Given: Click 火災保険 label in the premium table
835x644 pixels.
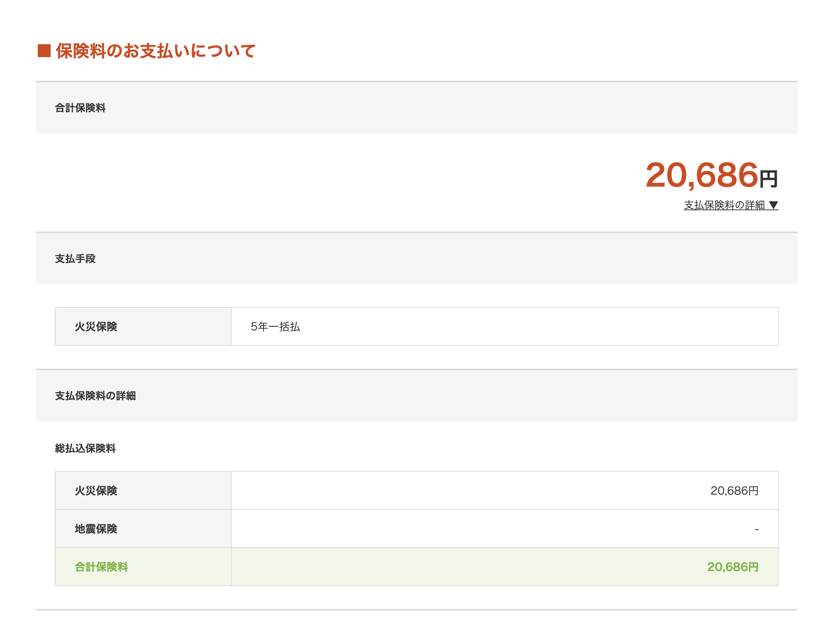Looking at the screenshot, I should 96,491.
